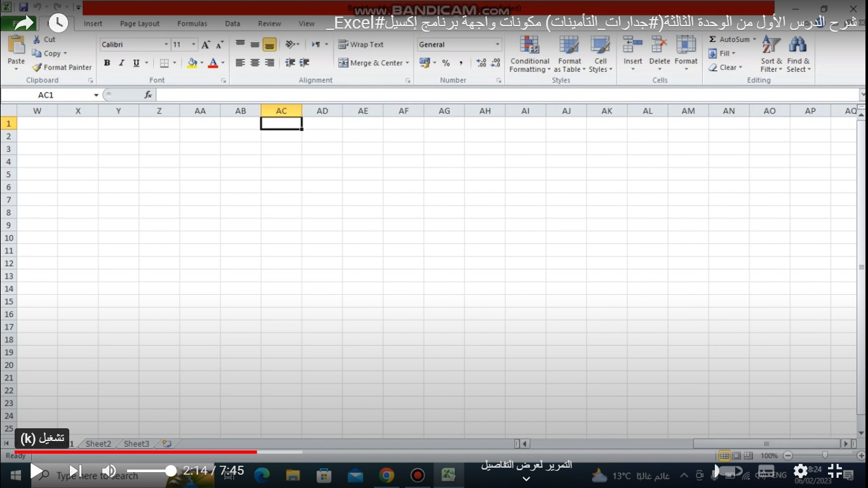
Task: Click the Format Painter brush icon
Action: point(37,67)
